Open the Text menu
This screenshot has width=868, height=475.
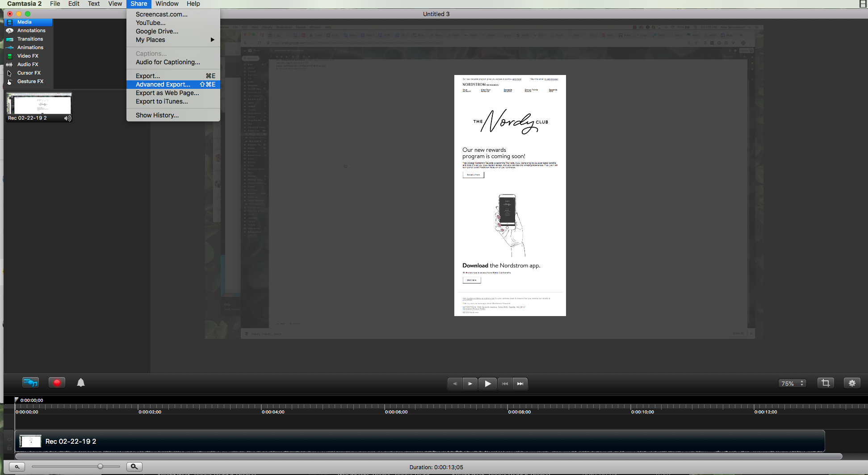click(93, 4)
